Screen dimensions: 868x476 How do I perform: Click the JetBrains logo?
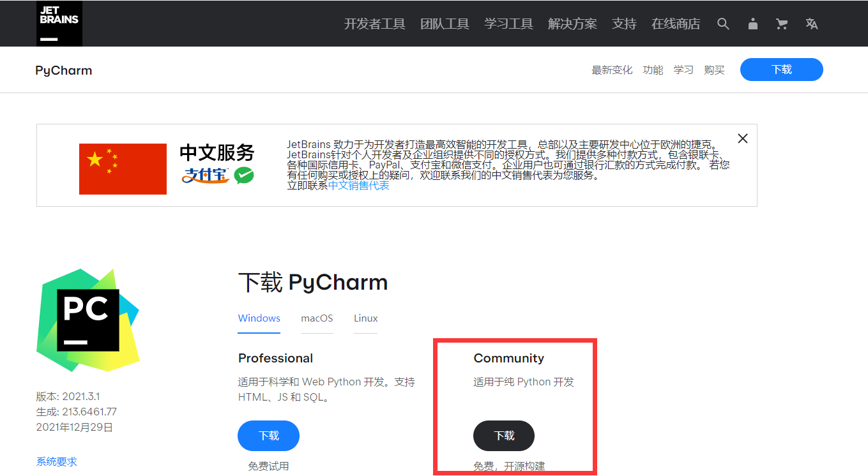59,23
